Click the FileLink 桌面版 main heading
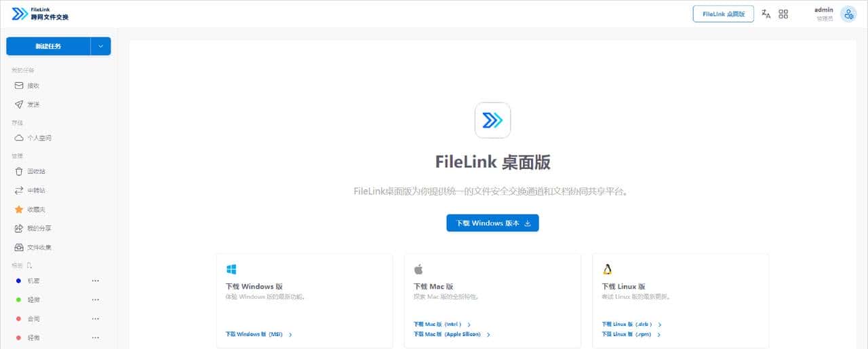The width and height of the screenshot is (868, 349). click(x=492, y=162)
